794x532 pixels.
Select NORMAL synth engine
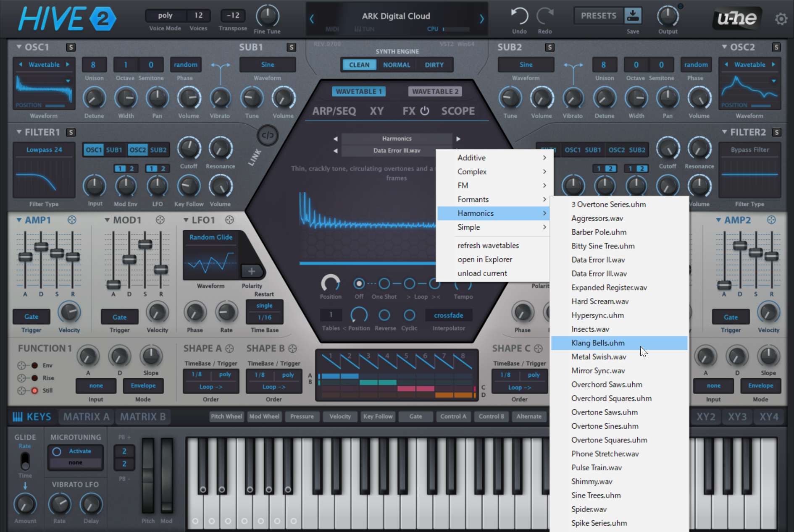[397, 65]
